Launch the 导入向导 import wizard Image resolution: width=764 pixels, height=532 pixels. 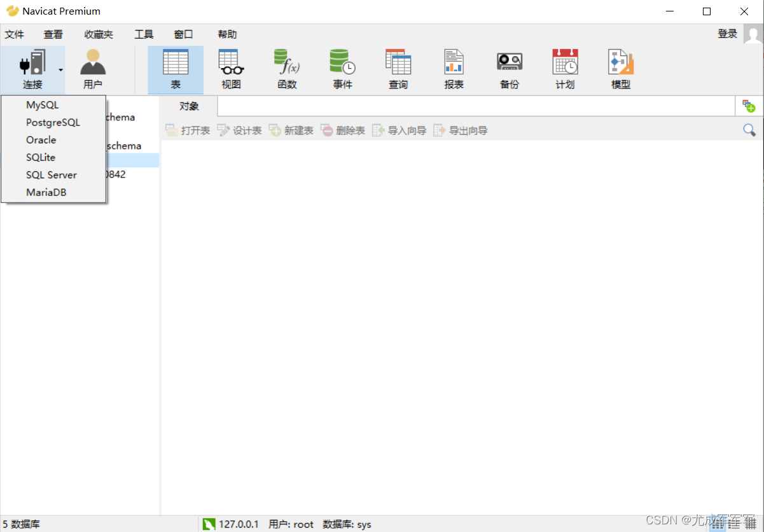click(x=399, y=130)
